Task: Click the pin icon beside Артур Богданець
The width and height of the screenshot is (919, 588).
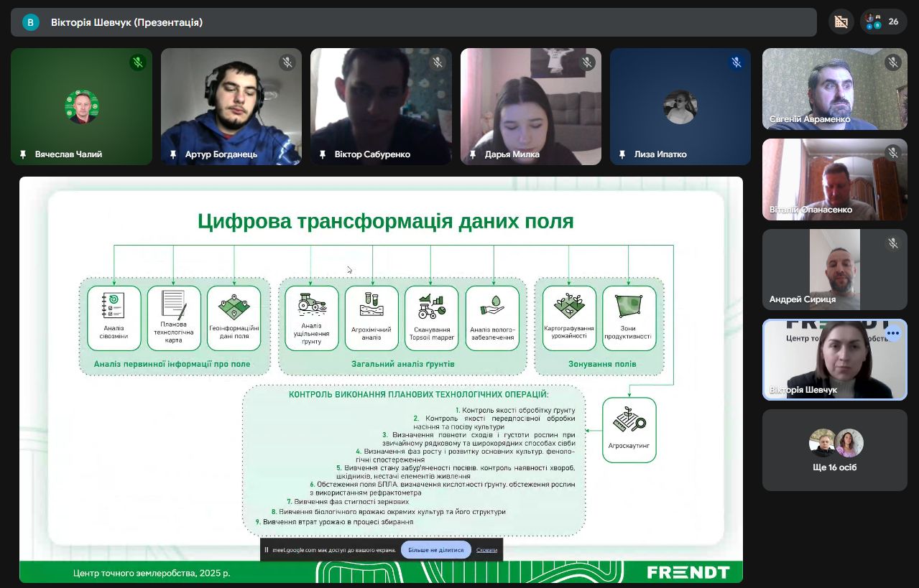Action: (x=173, y=154)
